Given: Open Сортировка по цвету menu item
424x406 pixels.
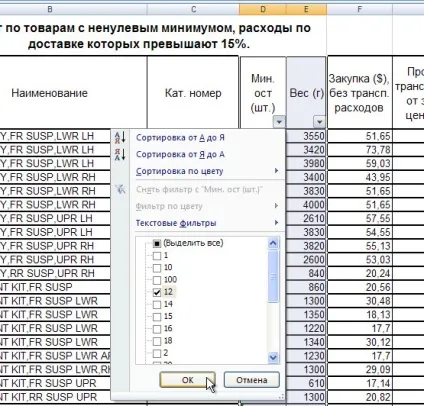Looking at the screenshot, I should (x=179, y=171).
